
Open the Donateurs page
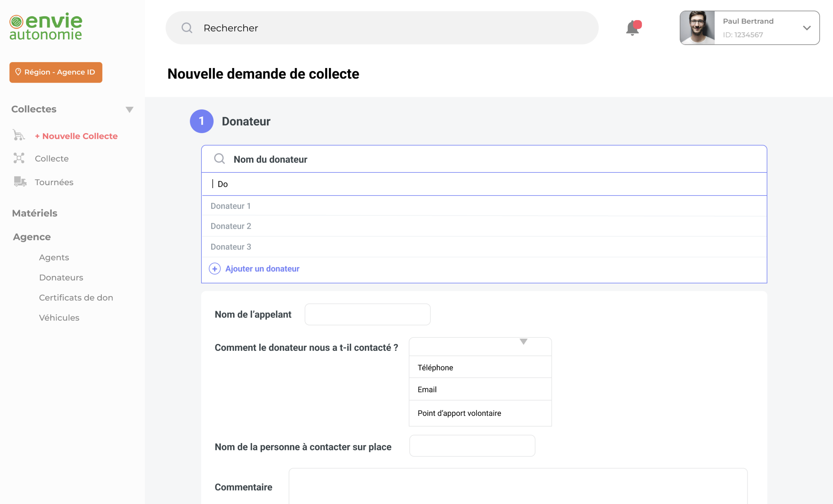61,277
